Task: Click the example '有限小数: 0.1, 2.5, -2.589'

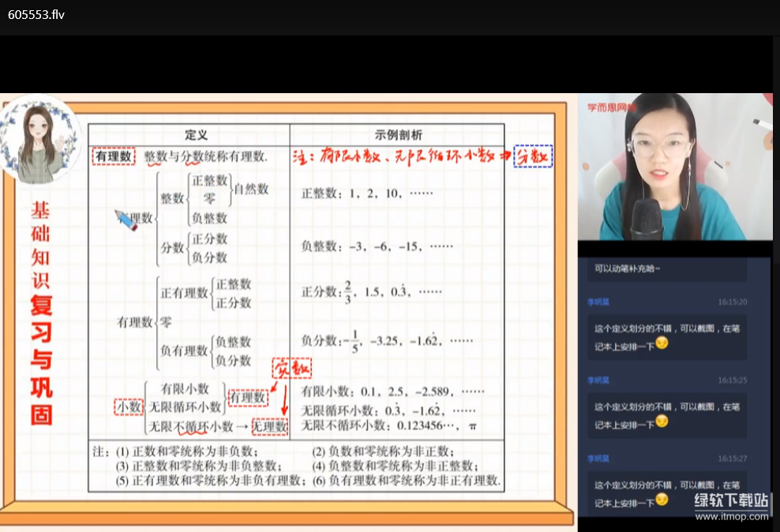Action: click(x=392, y=392)
